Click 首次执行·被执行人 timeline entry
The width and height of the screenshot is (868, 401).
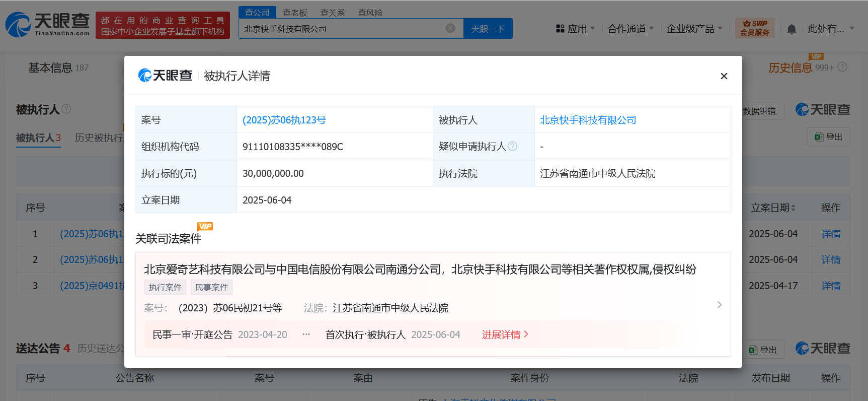(365, 335)
